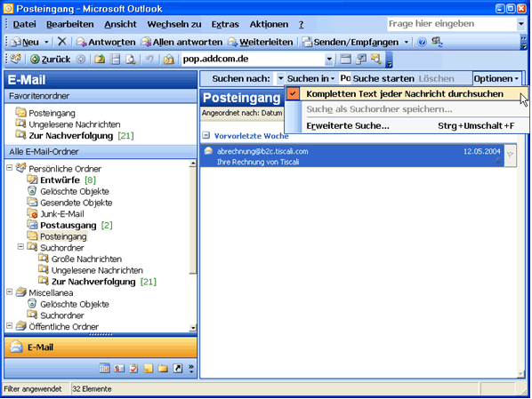Screen dimensions: 532x399
Task: Click the home/Outlook Today icon
Action: tap(169, 60)
